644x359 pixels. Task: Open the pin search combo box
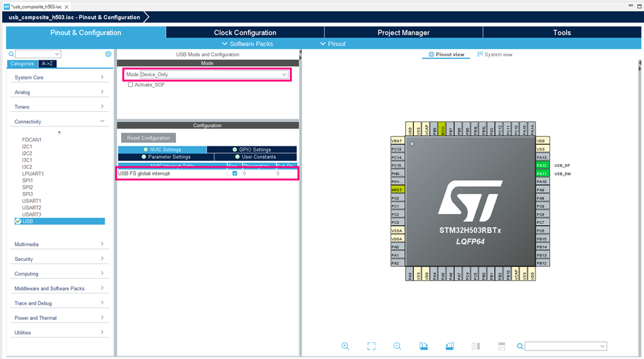pyautogui.click(x=565, y=346)
